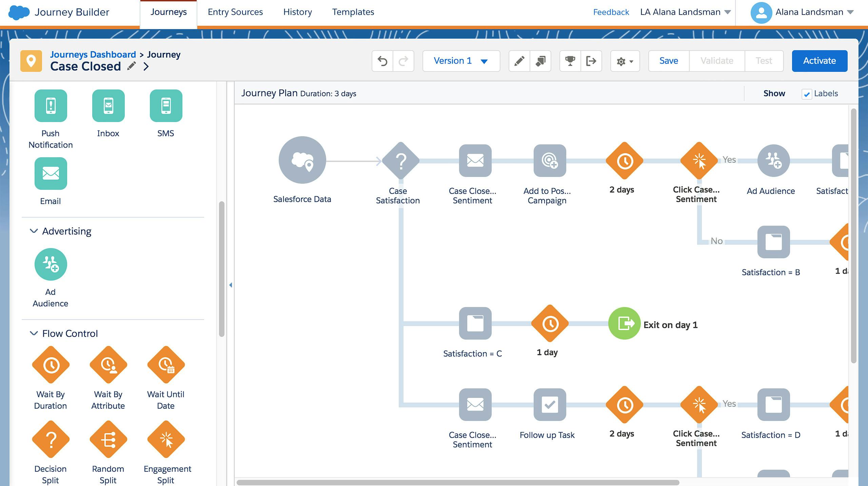Open the LA Alana Landsman account dropdown
Image resolution: width=868 pixels, height=486 pixels.
point(685,12)
